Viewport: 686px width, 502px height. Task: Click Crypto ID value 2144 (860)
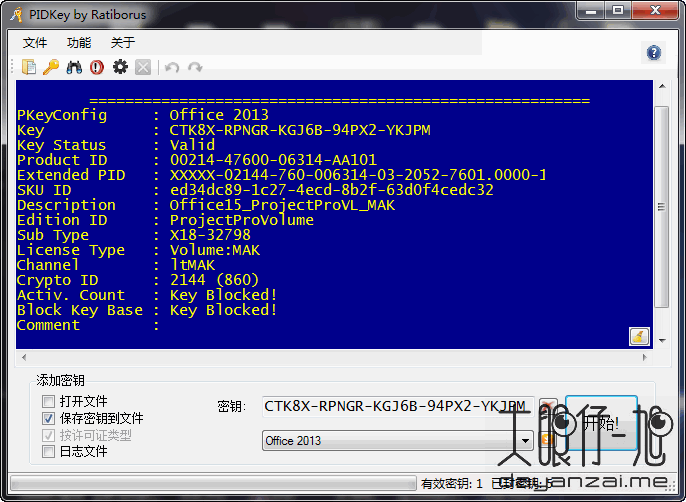214,280
